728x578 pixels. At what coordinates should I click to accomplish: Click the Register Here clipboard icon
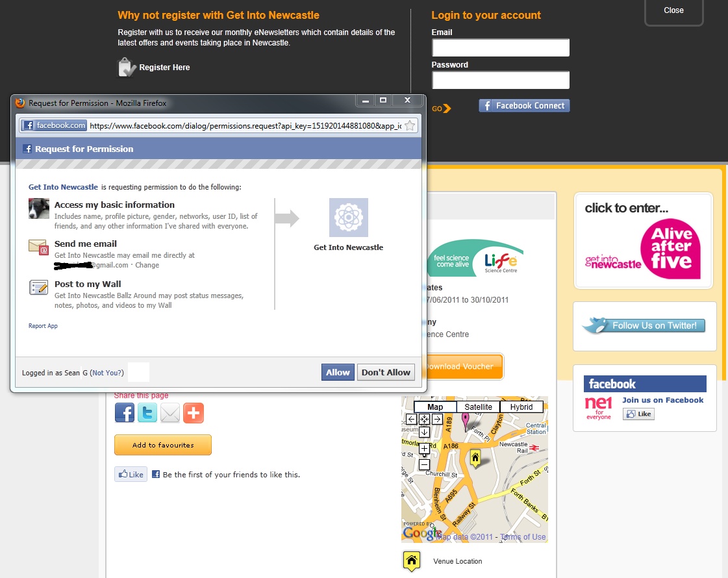tap(126, 68)
